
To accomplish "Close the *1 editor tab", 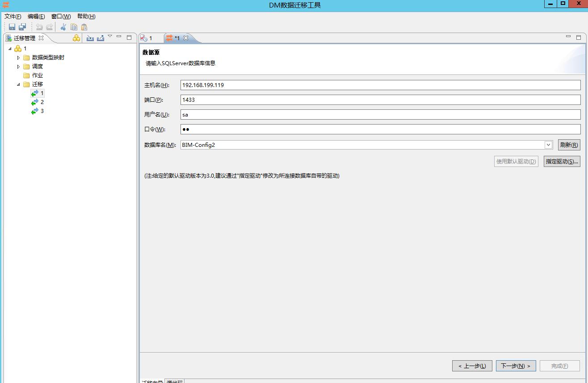I will tap(186, 38).
